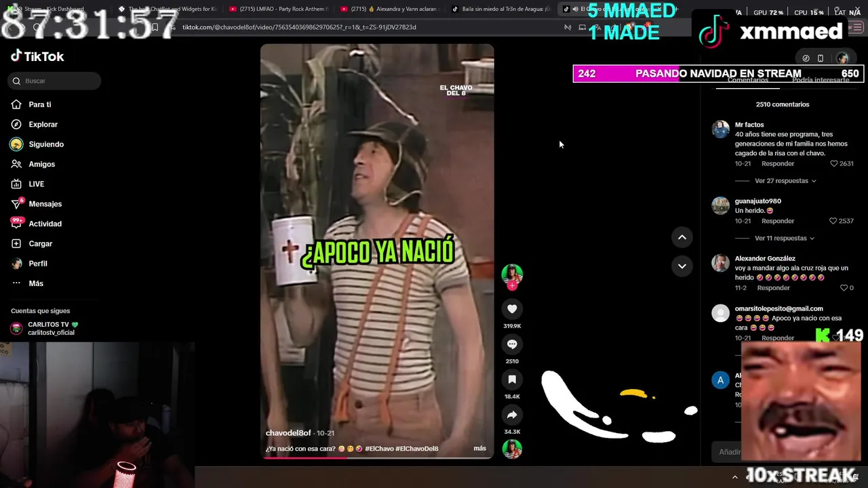Follow chavodel8of via avatar plus badge
This screenshot has height=488, width=868.
[512, 286]
